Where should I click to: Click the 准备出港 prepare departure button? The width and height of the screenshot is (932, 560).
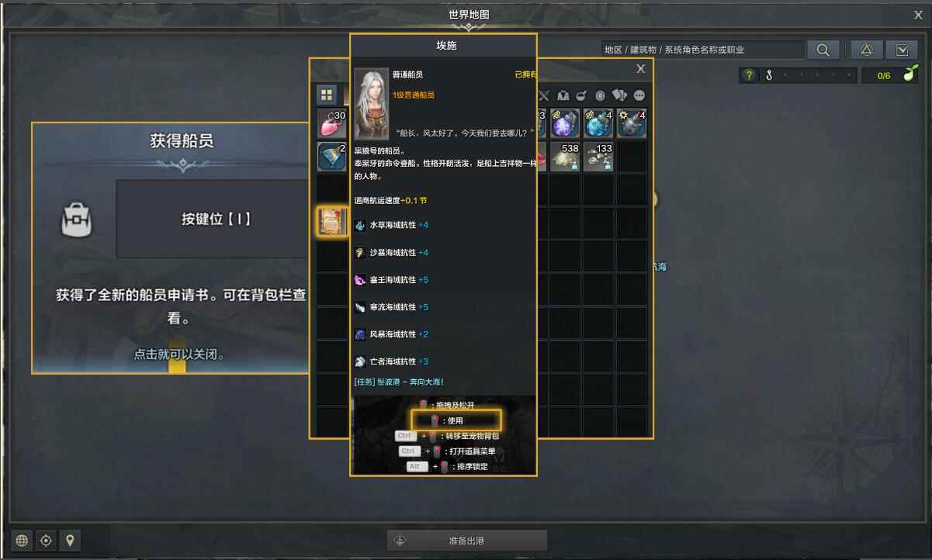pos(467,541)
